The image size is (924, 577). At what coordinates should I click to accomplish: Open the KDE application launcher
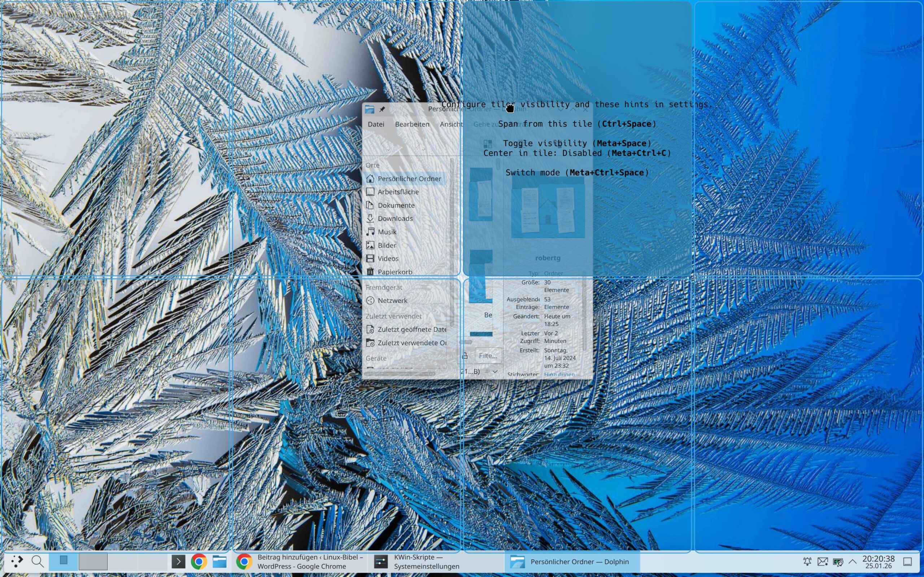coord(17,561)
